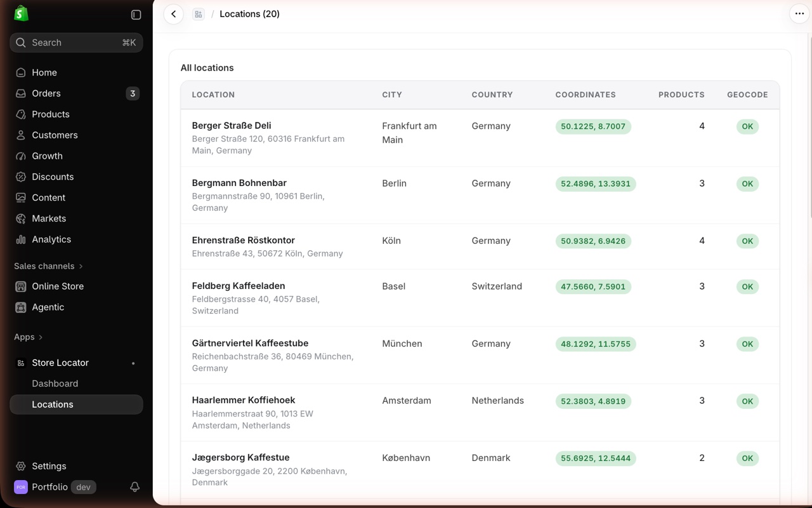
Task: Click the Online Store icon
Action: click(21, 286)
